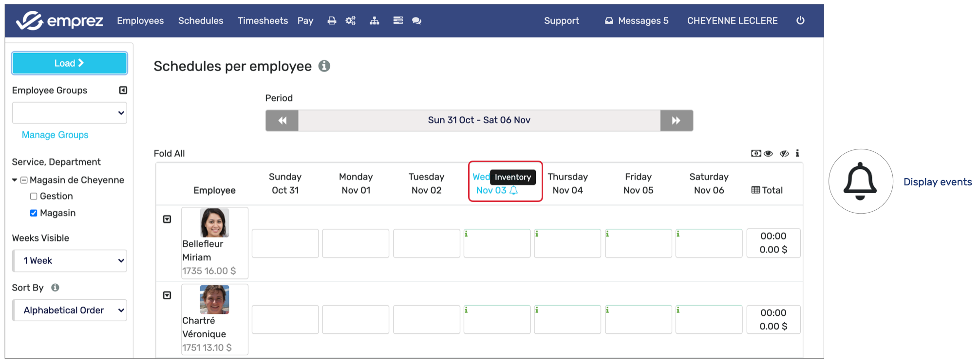
Task: Click the Load button
Action: pyautogui.click(x=70, y=63)
